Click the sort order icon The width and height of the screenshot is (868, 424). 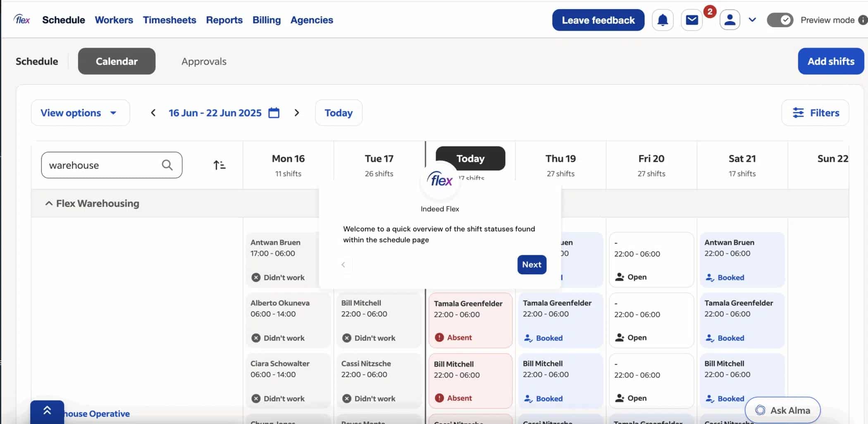219,165
